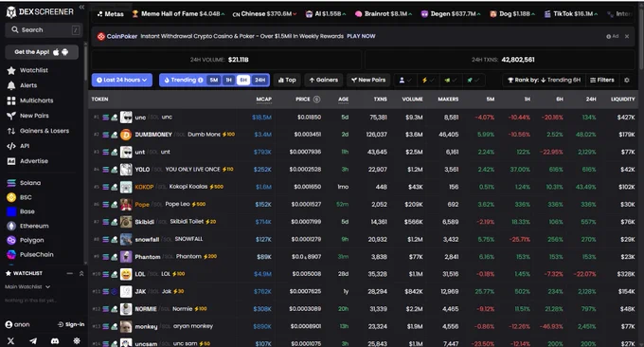The width and height of the screenshot is (644, 347).
Task: Sort by LIQUIDITY column header
Action: (x=622, y=100)
